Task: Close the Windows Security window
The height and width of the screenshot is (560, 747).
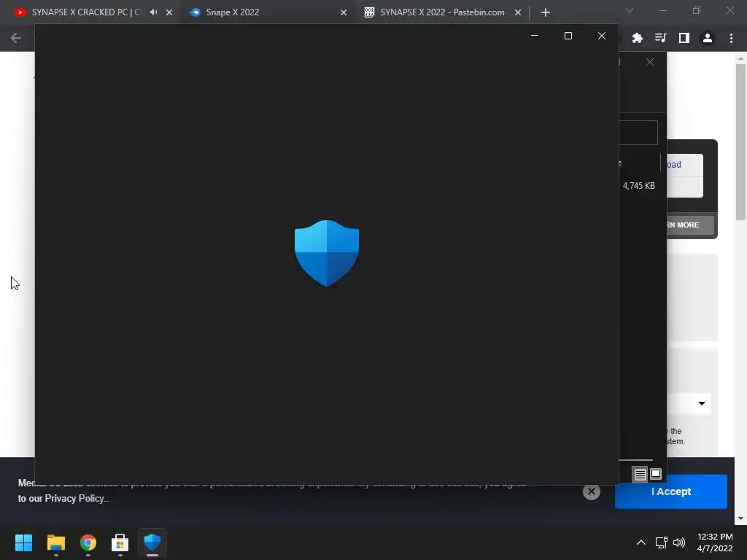Action: [602, 36]
